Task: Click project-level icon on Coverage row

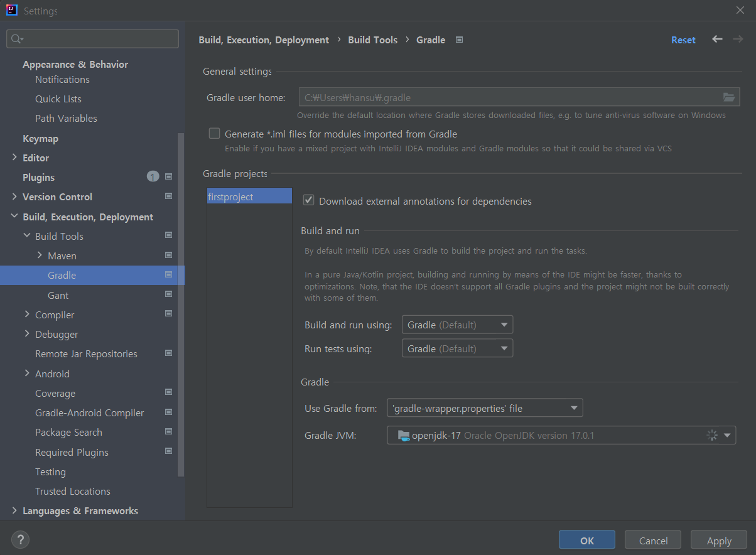Action: point(168,392)
